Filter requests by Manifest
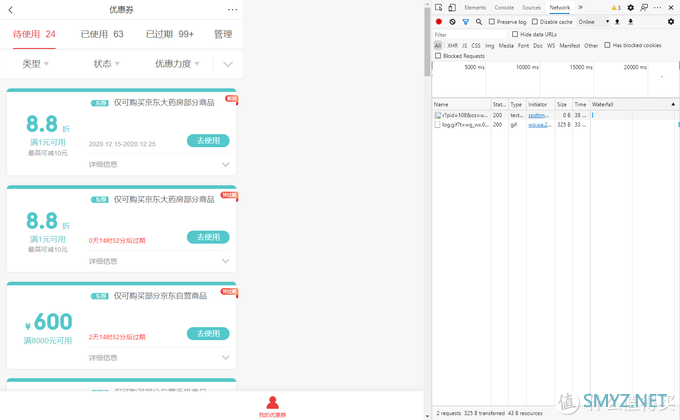The image size is (680, 420). 569,45
